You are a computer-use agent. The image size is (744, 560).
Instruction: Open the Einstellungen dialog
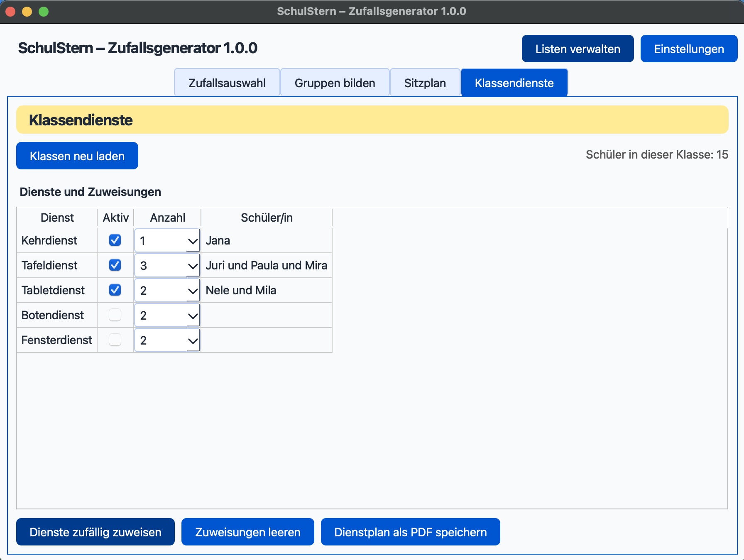tap(689, 49)
